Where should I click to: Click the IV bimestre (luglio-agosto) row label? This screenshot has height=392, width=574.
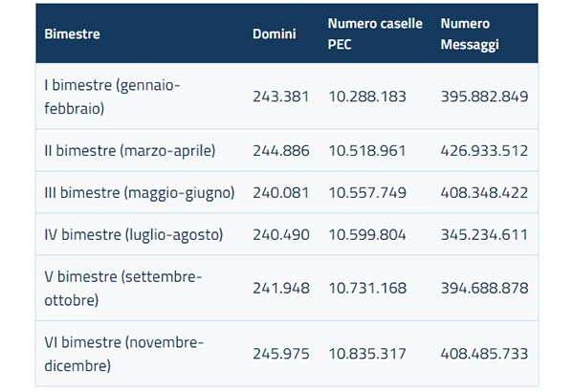tap(133, 234)
